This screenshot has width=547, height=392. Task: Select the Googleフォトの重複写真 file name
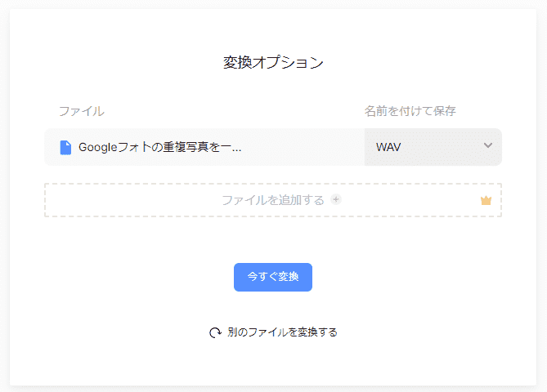159,148
